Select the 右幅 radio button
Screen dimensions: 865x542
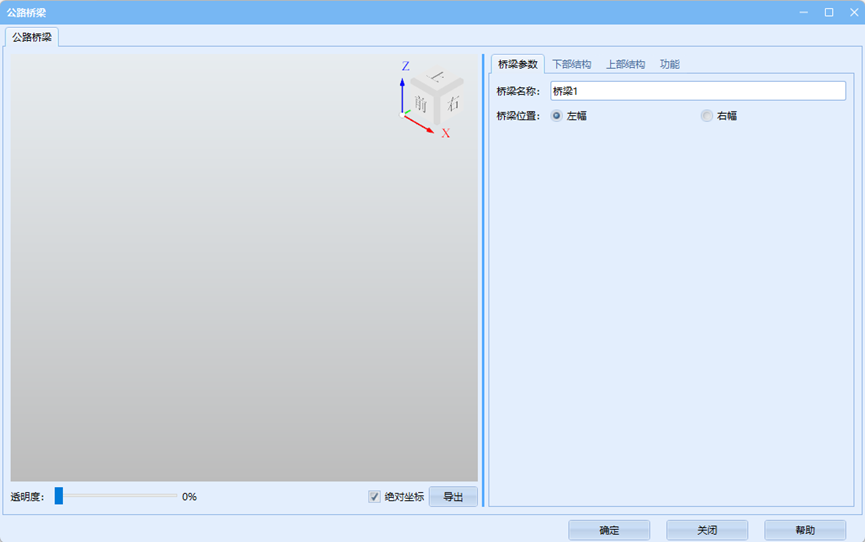pyautogui.click(x=707, y=116)
